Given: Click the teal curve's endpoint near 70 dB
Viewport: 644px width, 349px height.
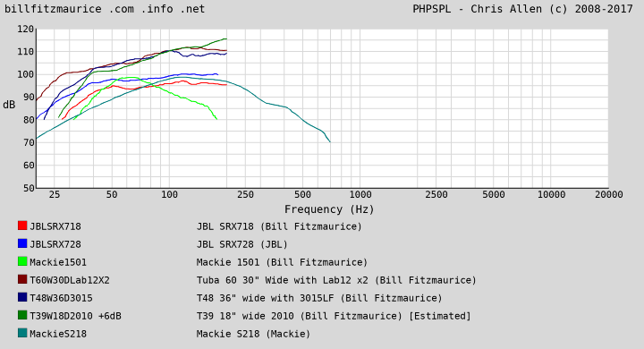Looking at the screenshot, I should 330,141.
